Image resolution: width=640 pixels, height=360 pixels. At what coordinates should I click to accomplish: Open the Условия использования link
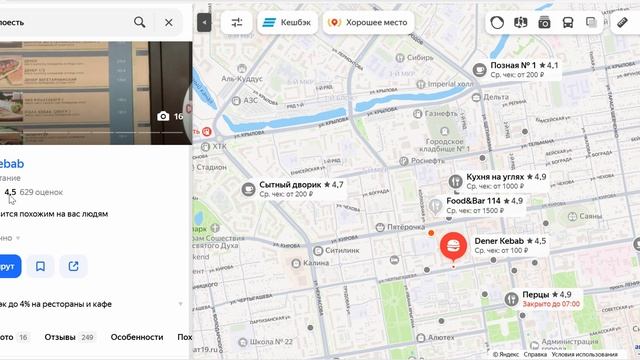[584, 354]
